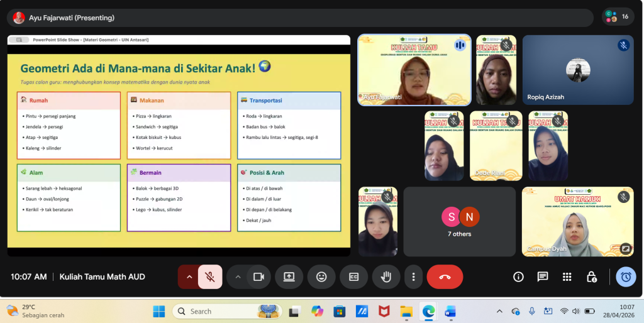Open the activities grid icon
The width and height of the screenshot is (644, 323).
click(567, 277)
